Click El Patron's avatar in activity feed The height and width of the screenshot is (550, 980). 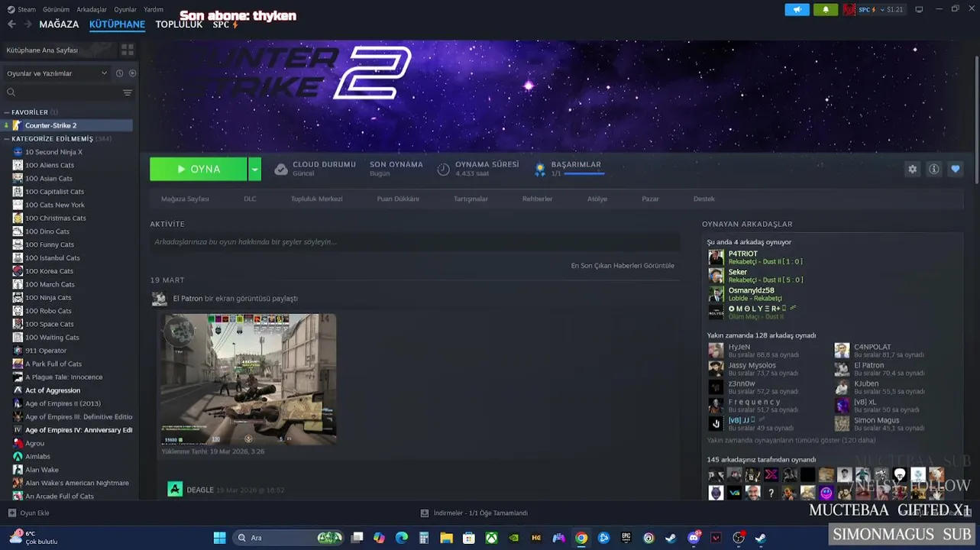[159, 299]
